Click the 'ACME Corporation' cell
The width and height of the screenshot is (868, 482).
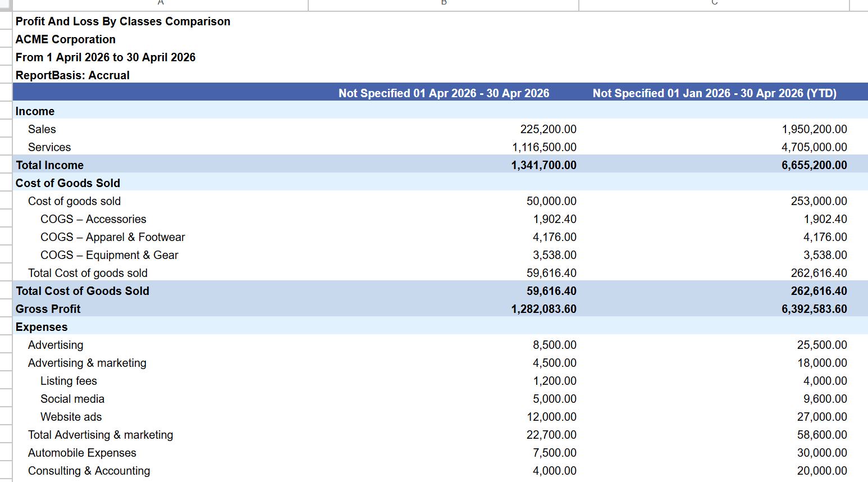click(66, 39)
